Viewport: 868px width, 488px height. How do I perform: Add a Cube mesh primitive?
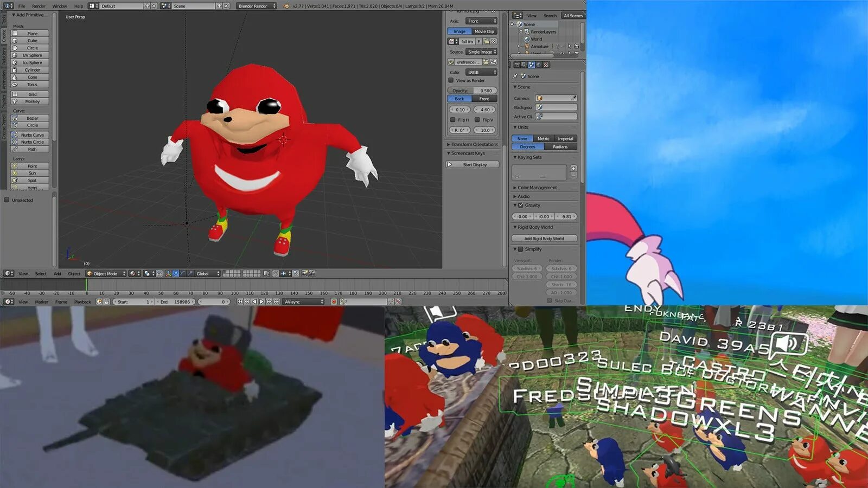click(x=30, y=41)
